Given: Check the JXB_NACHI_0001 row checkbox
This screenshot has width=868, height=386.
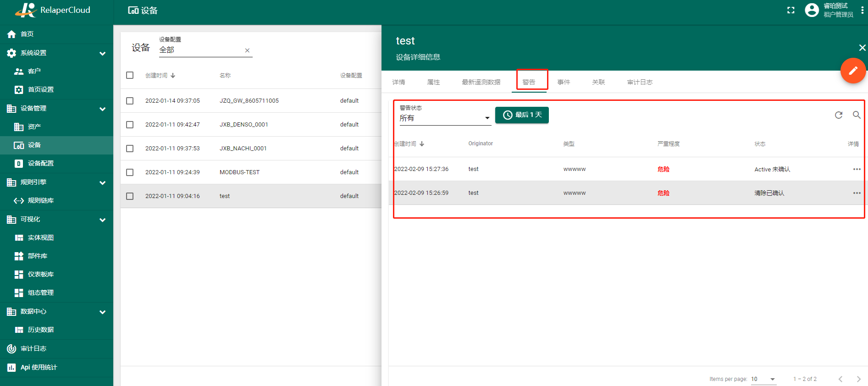Looking at the screenshot, I should click(130, 149).
